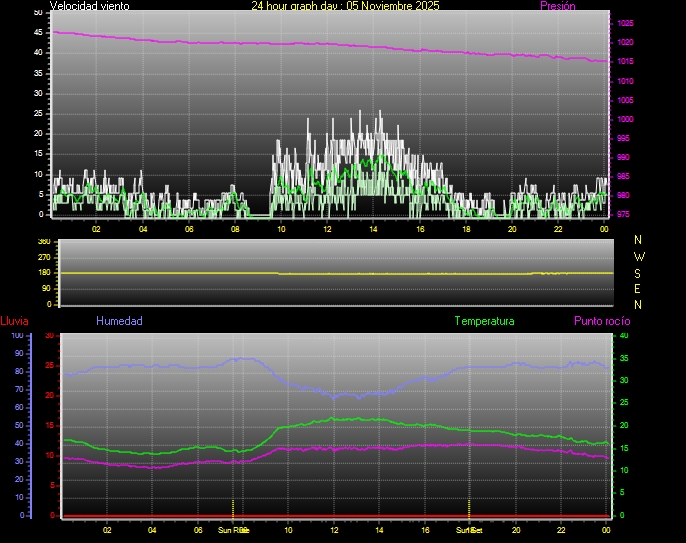Click the 1025 value on pressure axis

tap(625, 23)
